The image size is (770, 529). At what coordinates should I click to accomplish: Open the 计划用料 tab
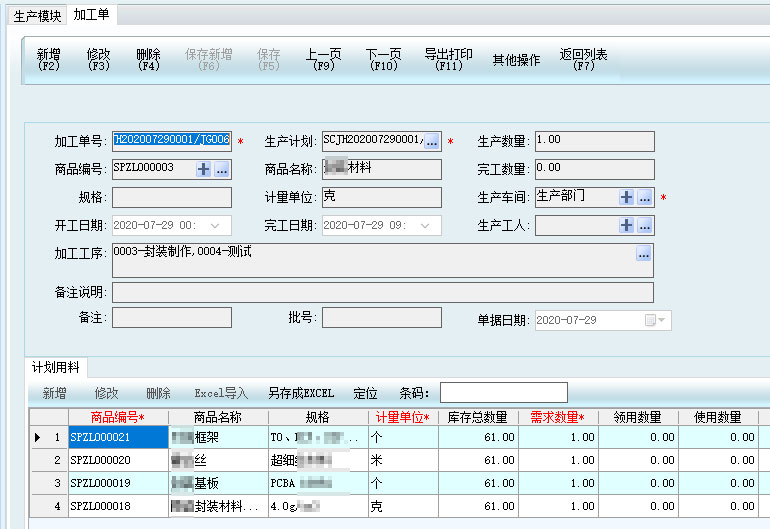(x=55, y=367)
